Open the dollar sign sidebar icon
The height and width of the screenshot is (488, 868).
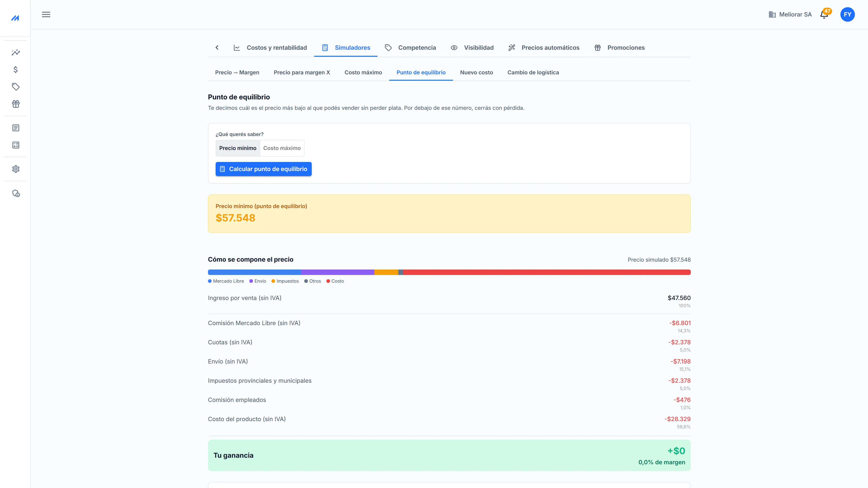click(x=16, y=69)
